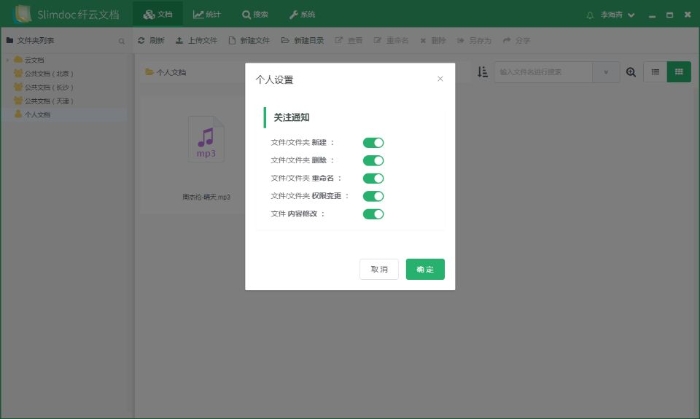700x419 pixels.
Task: Toggle the 文件/文件夹 新建 notification switch
Action: [373, 143]
